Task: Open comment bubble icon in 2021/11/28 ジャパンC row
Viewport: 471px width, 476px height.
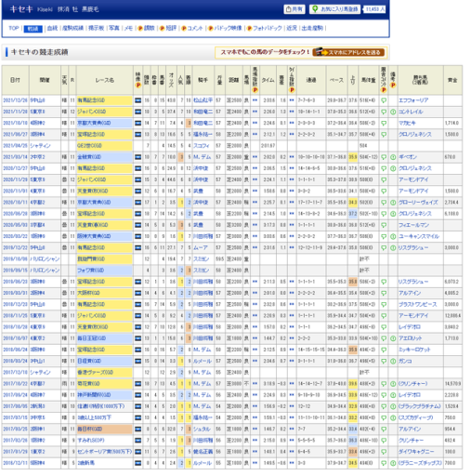Action: tap(384, 112)
